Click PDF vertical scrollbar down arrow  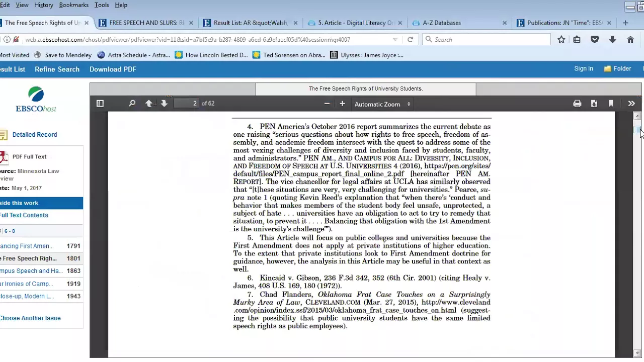pos(637,353)
